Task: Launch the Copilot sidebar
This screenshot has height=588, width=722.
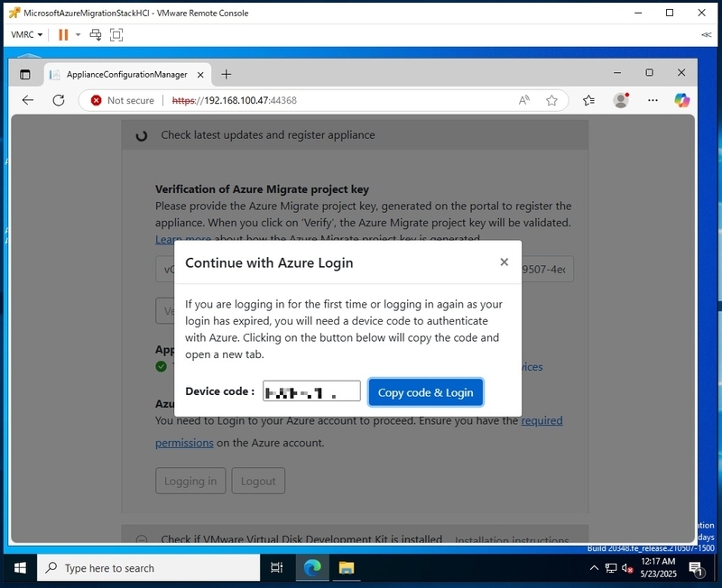Action: point(682,100)
